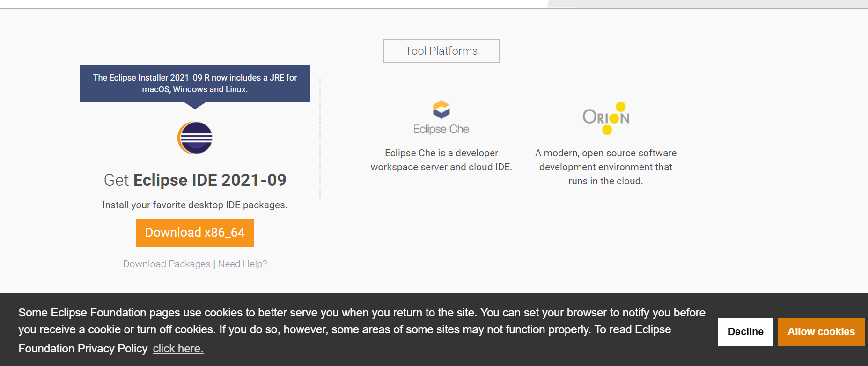This screenshot has width=868, height=366.
Task: Click the 'Eclipse Che is a developer workspace' description
Action: [441, 160]
